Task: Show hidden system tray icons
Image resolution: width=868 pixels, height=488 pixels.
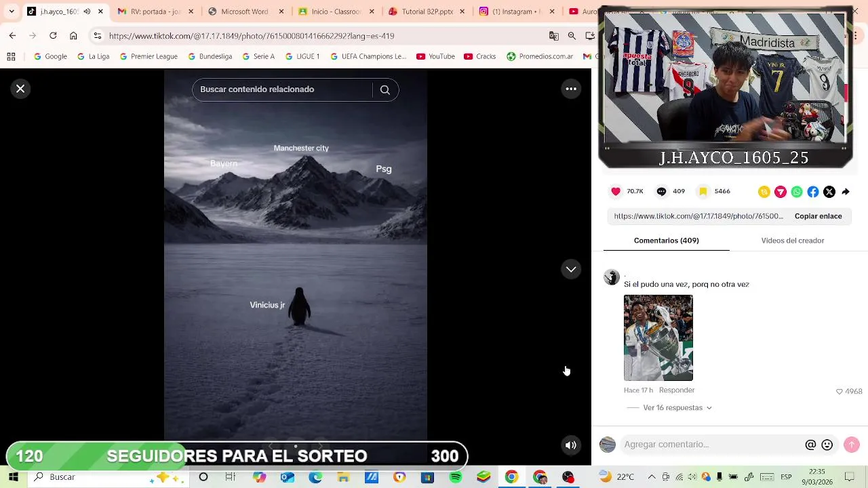Action: click(652, 477)
